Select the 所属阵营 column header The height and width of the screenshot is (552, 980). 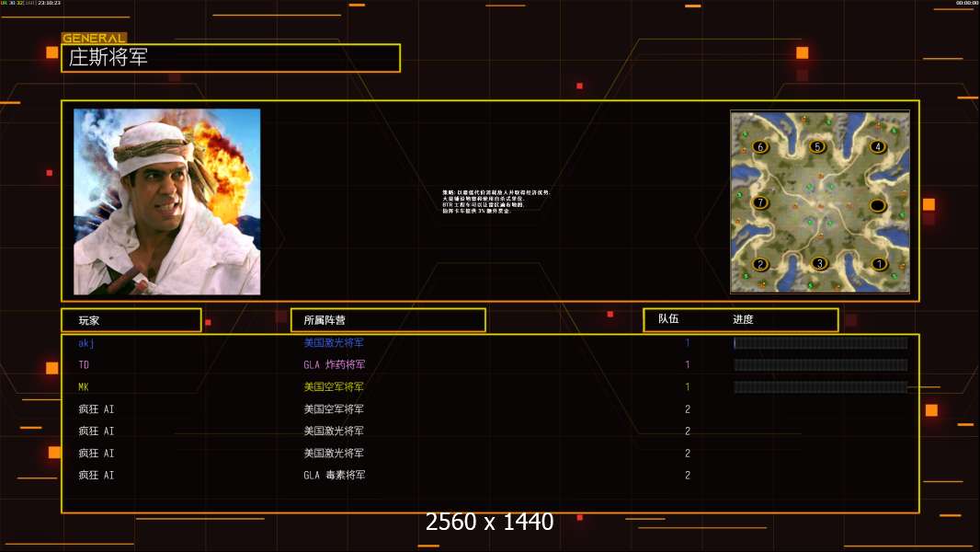tap(388, 320)
